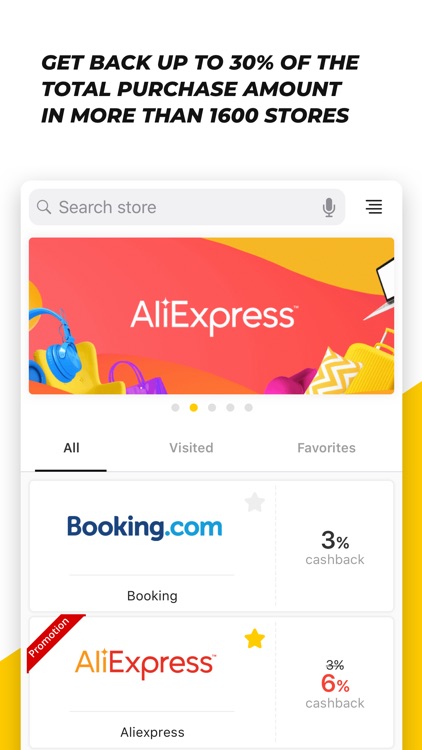Tap the Booking 3% cashback value
Image resolution: width=422 pixels, height=750 pixels.
pos(335,541)
